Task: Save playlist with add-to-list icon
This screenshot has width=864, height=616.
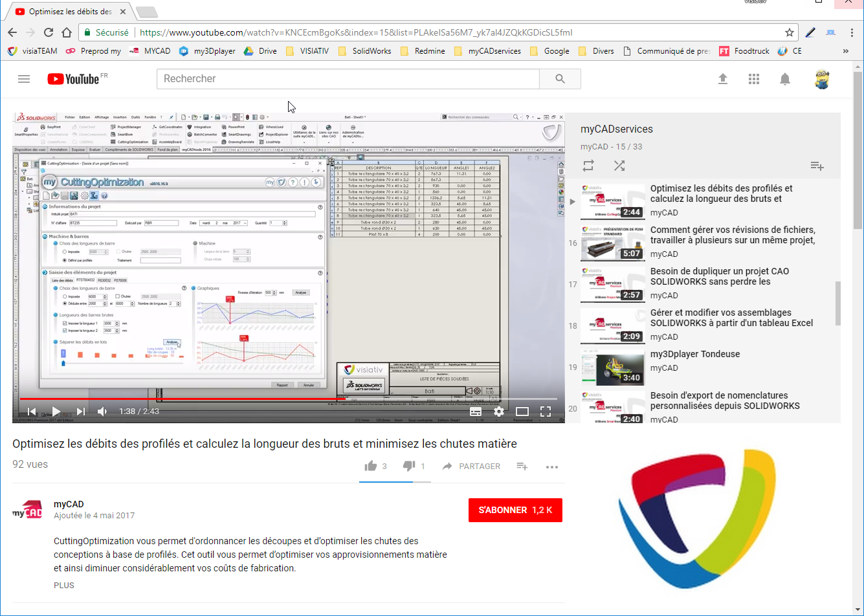Action: (817, 166)
